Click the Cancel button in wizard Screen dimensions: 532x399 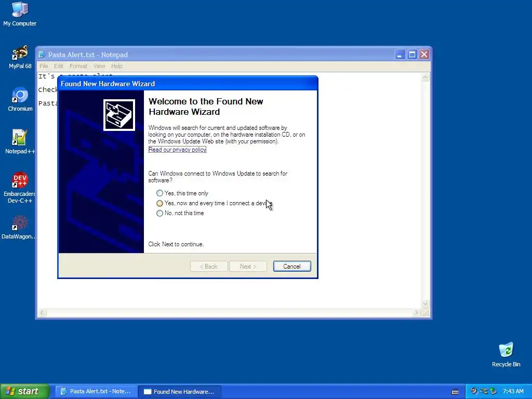pos(292,267)
